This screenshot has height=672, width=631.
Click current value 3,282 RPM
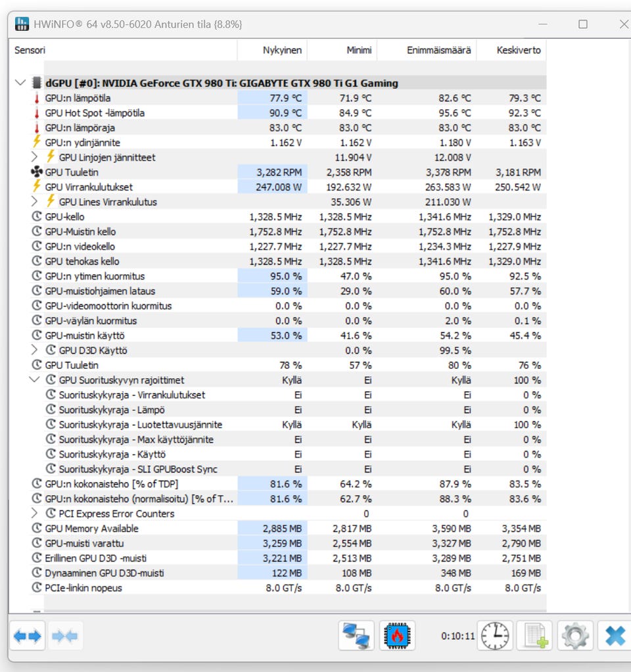pos(279,172)
